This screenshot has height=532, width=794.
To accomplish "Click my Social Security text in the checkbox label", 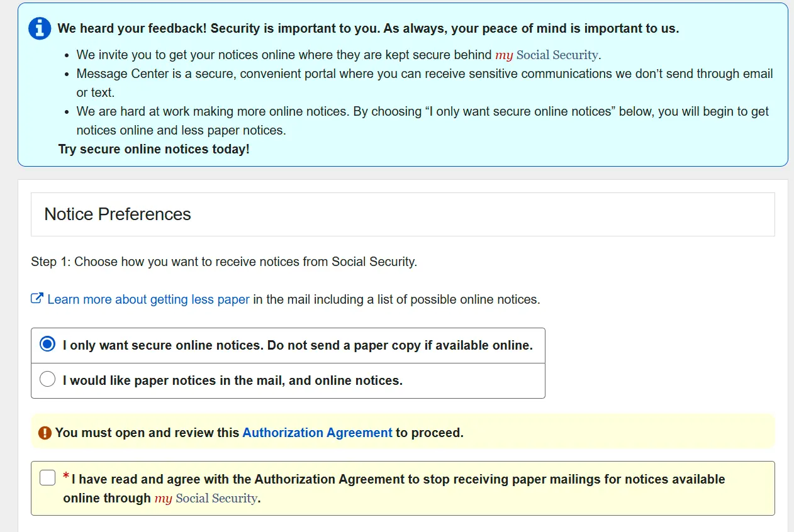I will 206,498.
